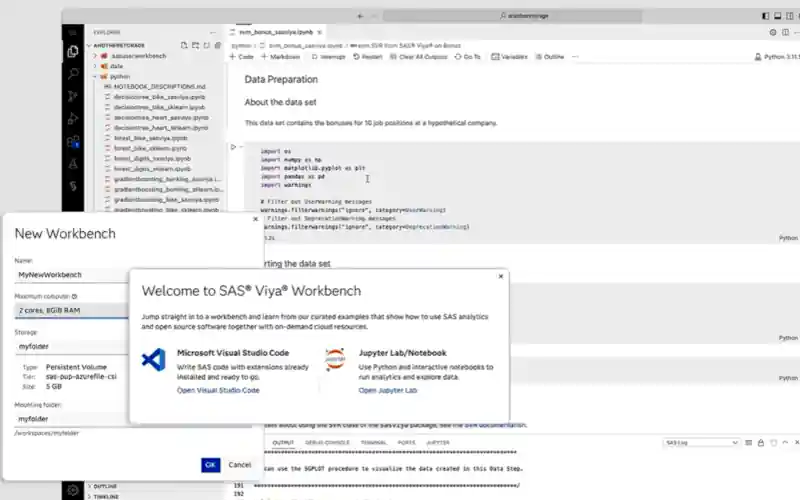Toggle primary side bar layout icon
800x500 pixels.
tap(765, 16)
